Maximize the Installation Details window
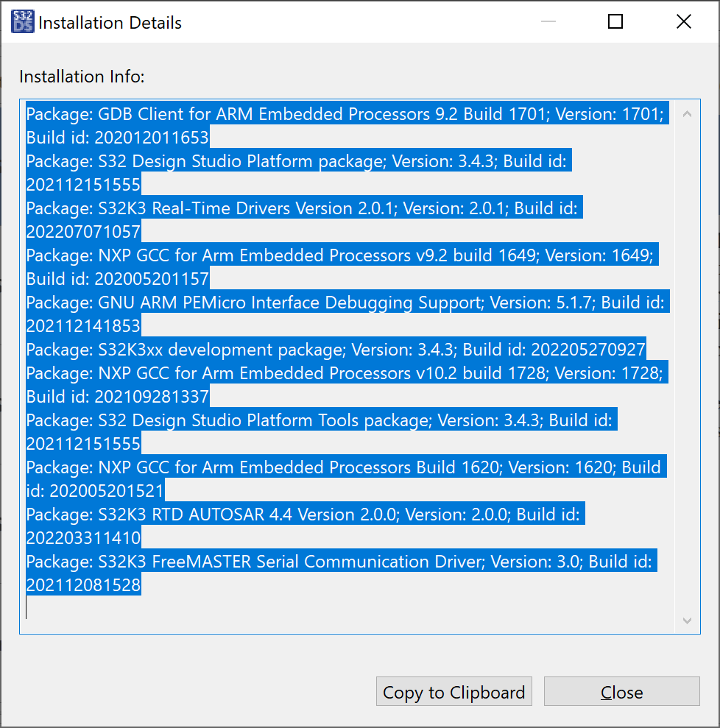 (x=615, y=21)
